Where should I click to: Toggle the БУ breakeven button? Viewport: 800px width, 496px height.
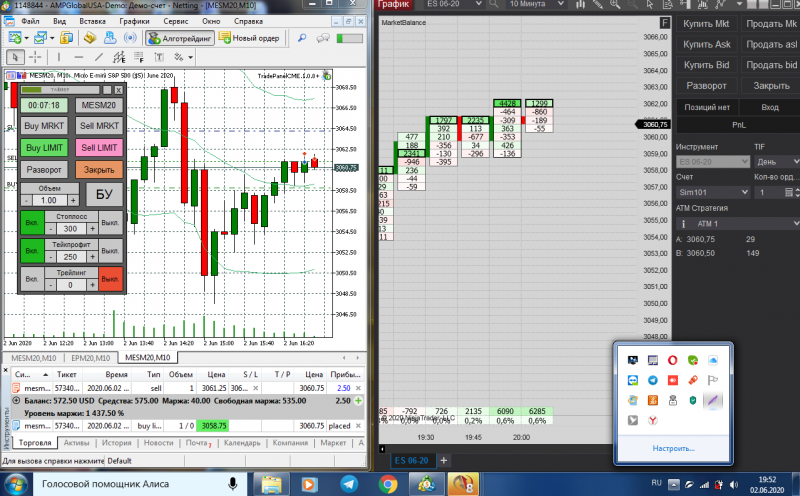[104, 194]
